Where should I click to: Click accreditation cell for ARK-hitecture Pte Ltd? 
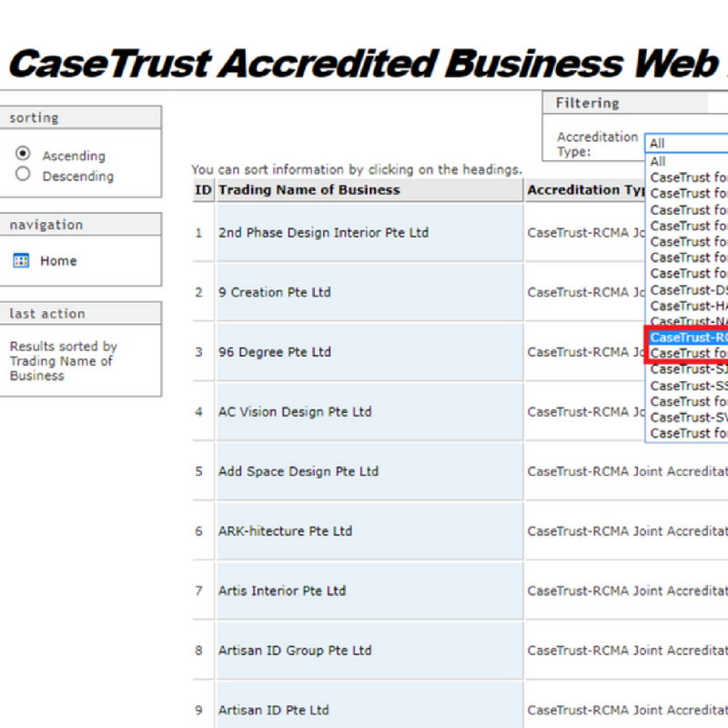pos(627,531)
